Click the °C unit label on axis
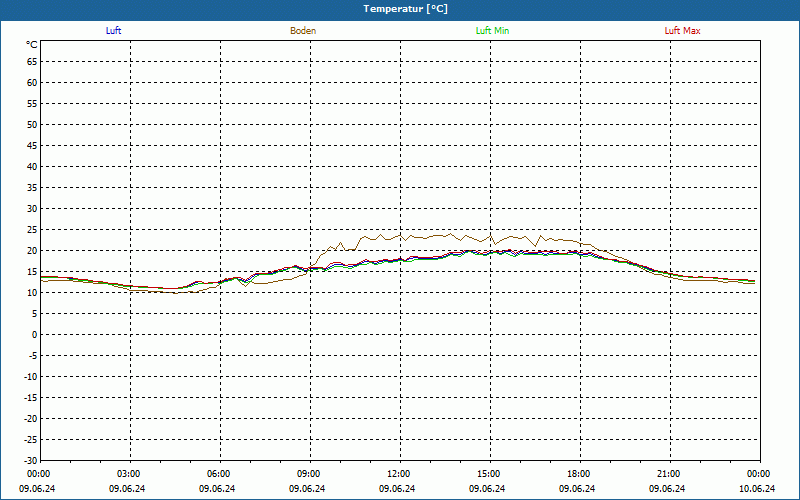 [x=32, y=45]
